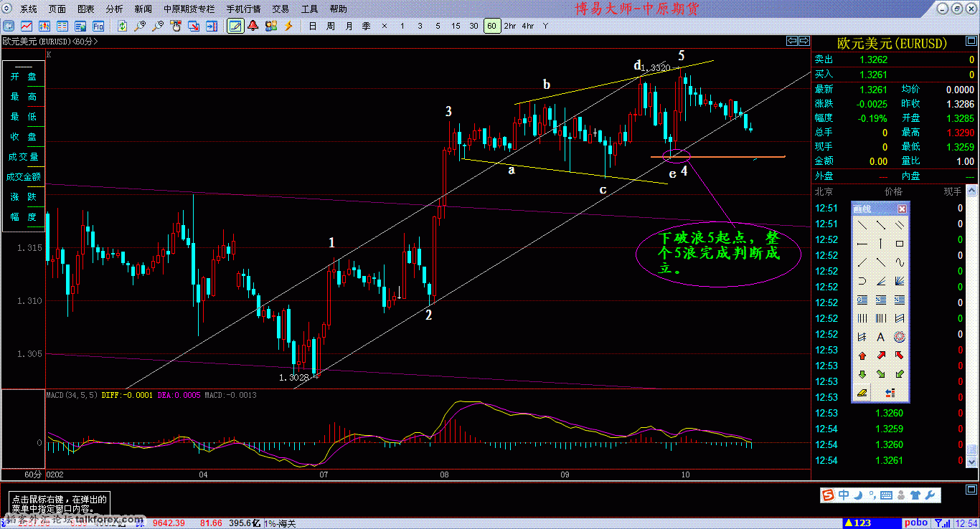Switch chart period to 月 (monthly)
Image resolution: width=980 pixels, height=529 pixels.
click(348, 26)
